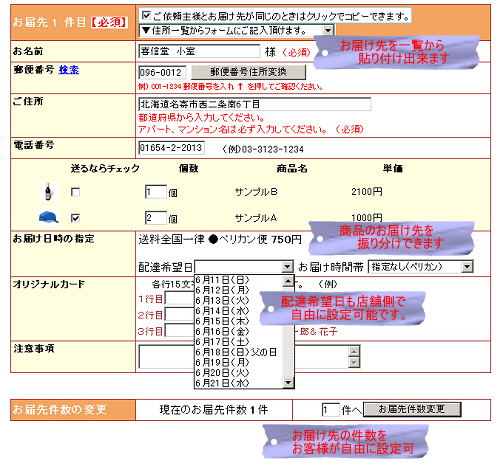Click the 郵便番号住所変換 button

click(248, 72)
